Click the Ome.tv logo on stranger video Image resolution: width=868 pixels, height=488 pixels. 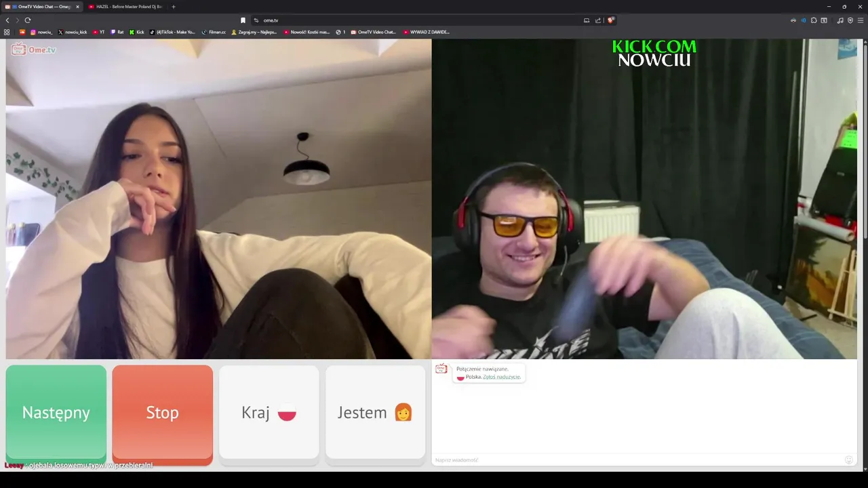[33, 49]
